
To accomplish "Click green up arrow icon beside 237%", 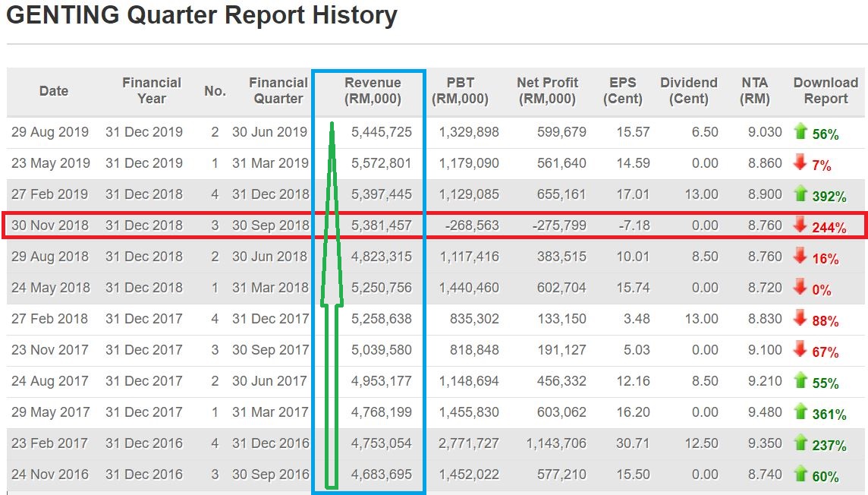I will [800, 443].
